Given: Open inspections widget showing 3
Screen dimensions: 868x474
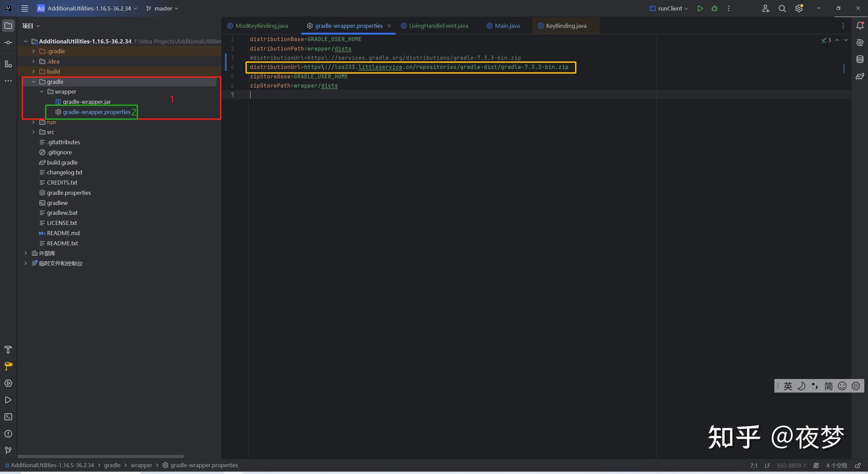Looking at the screenshot, I should tap(826, 40).
